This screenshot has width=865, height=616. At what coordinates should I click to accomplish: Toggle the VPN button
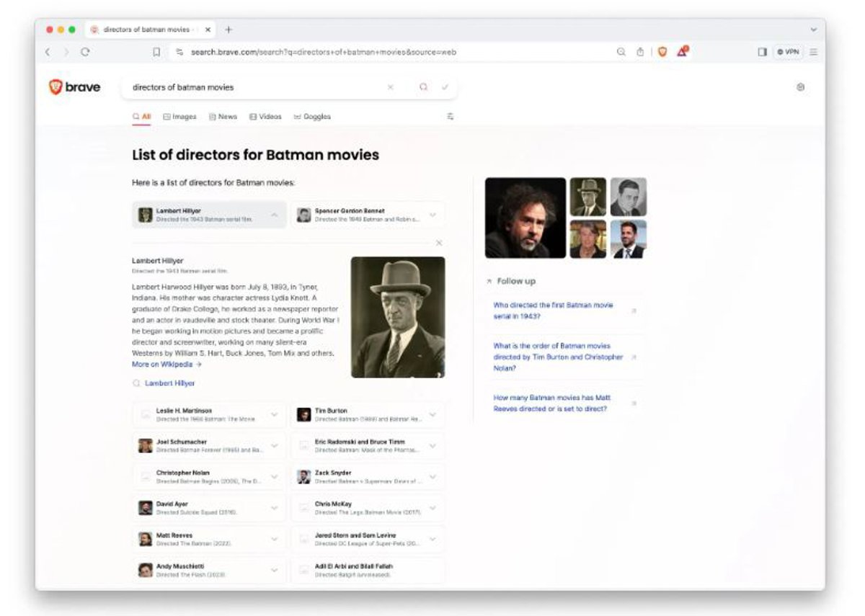pyautogui.click(x=788, y=52)
